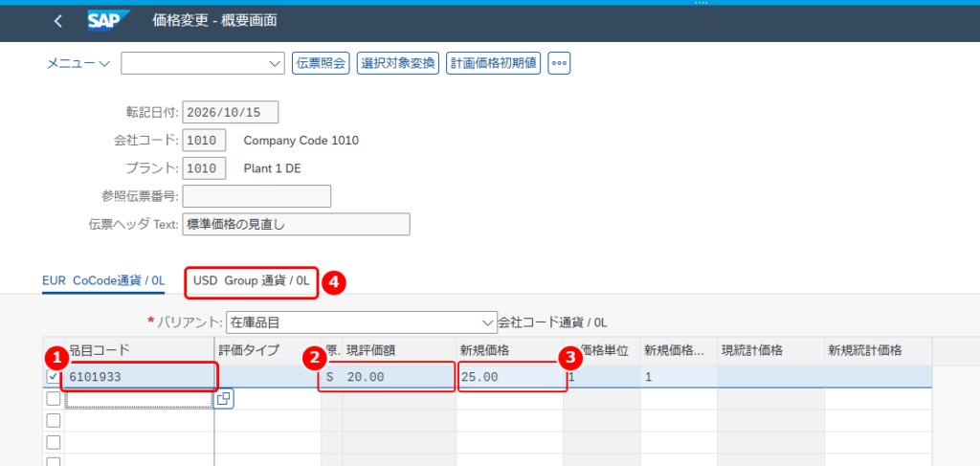This screenshot has height=466, width=980.
Task: Check the third empty row checkbox
Action: (x=54, y=442)
